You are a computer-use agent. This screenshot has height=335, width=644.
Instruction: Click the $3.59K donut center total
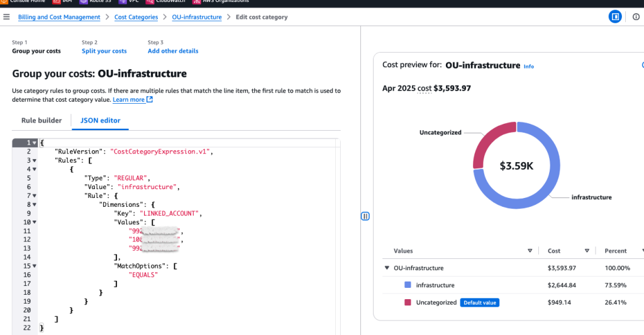point(516,166)
